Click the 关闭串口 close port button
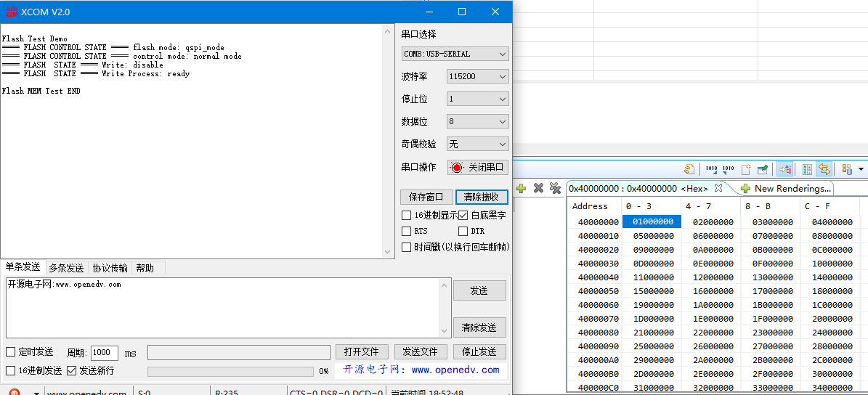Image resolution: width=868 pixels, height=395 pixels. [478, 168]
